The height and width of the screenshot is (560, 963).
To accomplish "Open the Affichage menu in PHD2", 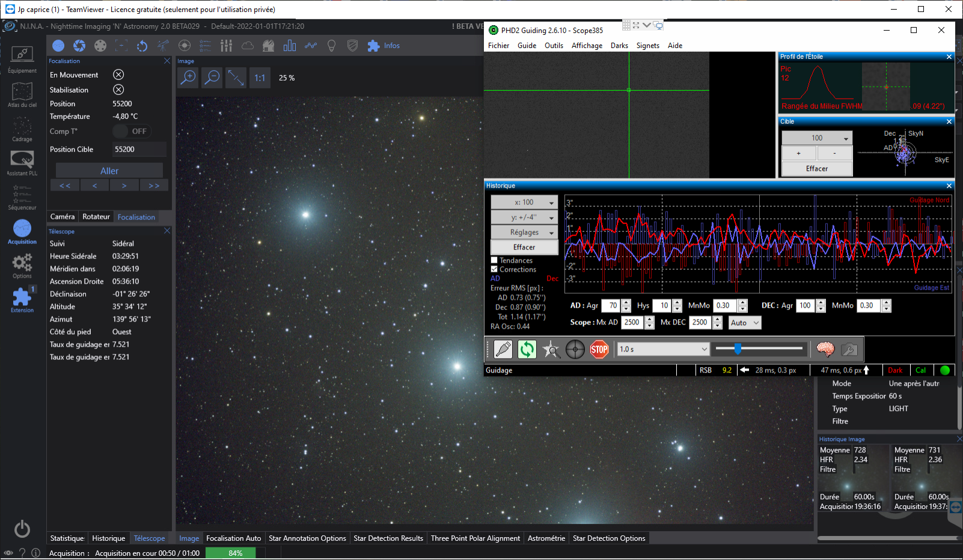I will click(x=587, y=46).
